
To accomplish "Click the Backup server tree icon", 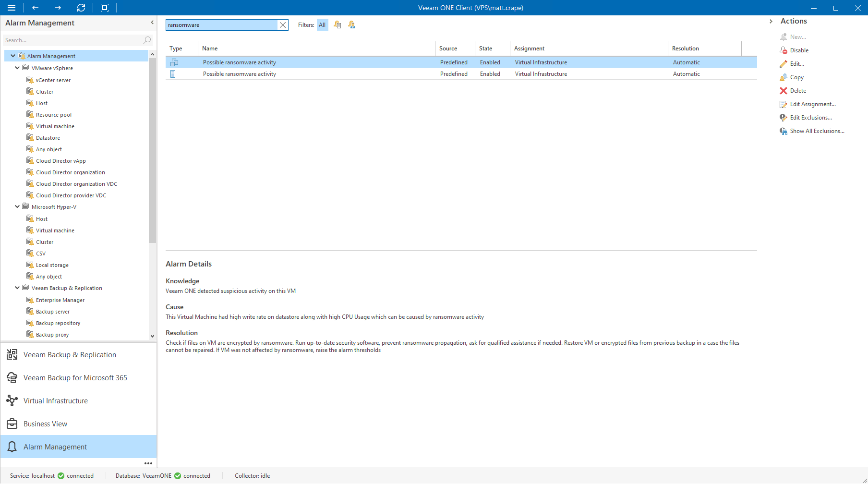I will (30, 311).
